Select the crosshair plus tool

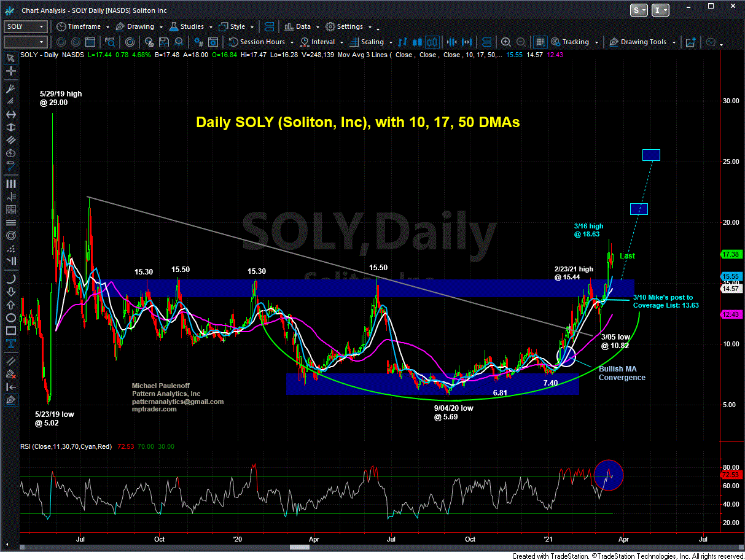10,71
